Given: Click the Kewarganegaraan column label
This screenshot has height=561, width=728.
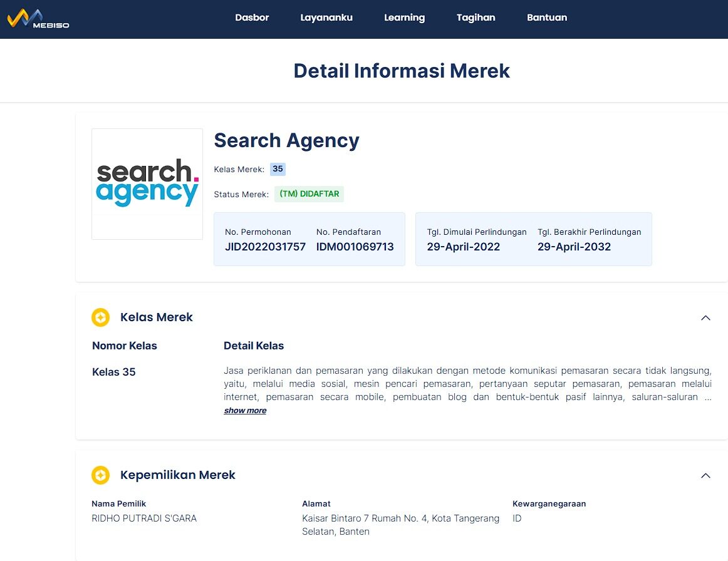Looking at the screenshot, I should [549, 504].
